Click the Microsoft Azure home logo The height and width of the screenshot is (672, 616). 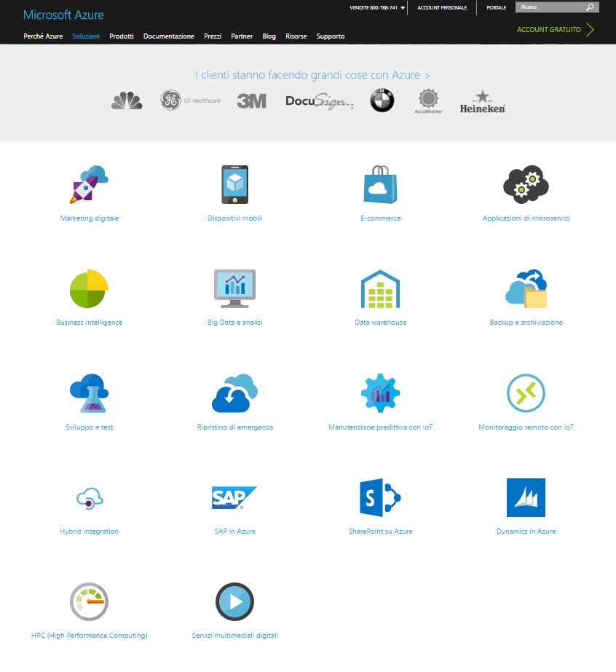click(x=63, y=15)
